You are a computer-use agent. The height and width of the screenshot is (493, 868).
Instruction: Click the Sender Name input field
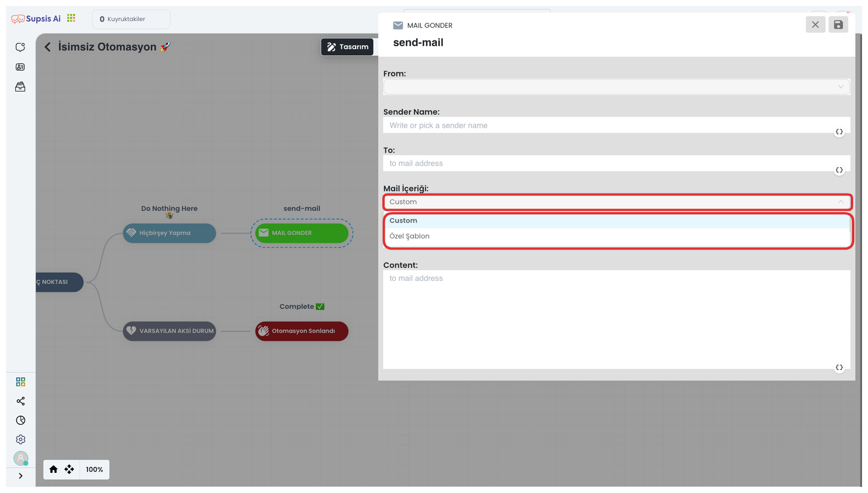617,125
